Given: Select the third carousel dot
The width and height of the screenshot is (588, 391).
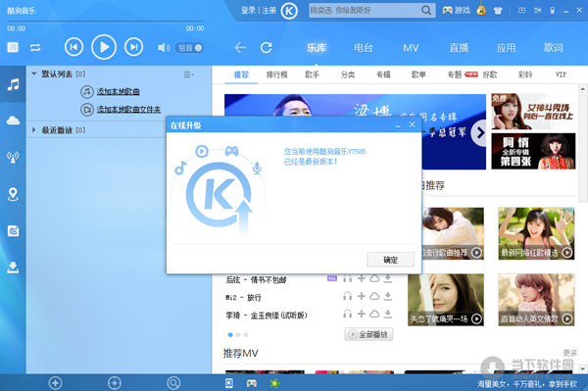Looking at the screenshot, I should pyautogui.click(x=246, y=335).
